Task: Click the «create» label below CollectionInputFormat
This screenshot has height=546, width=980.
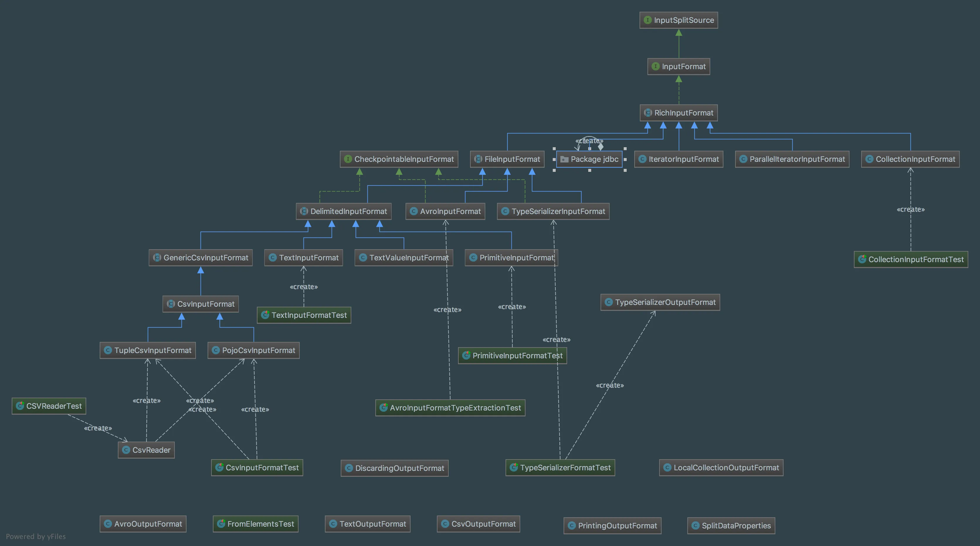Action: pos(911,209)
